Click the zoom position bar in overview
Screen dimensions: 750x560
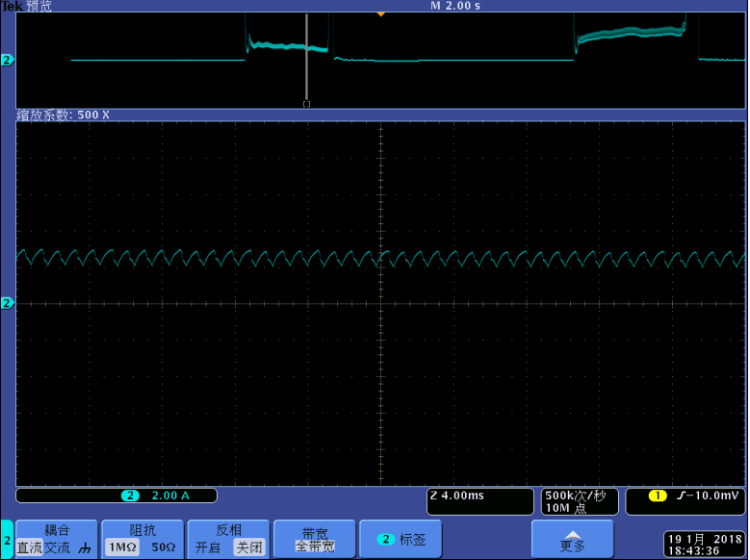pos(306,56)
